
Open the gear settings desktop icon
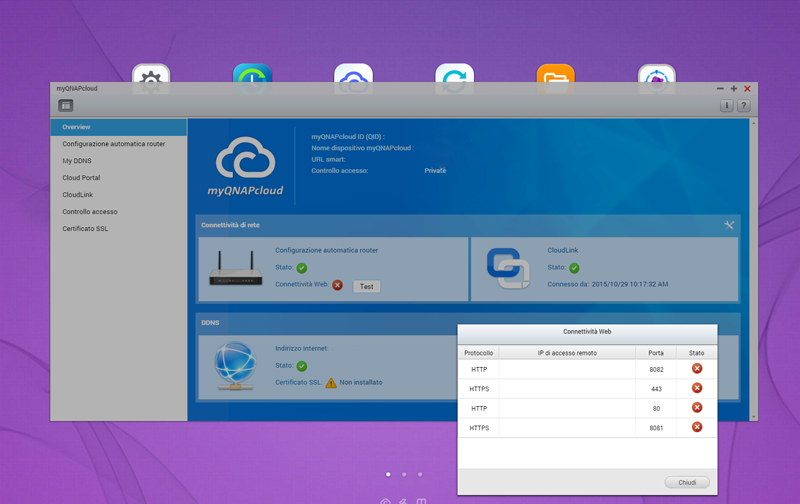(x=151, y=78)
